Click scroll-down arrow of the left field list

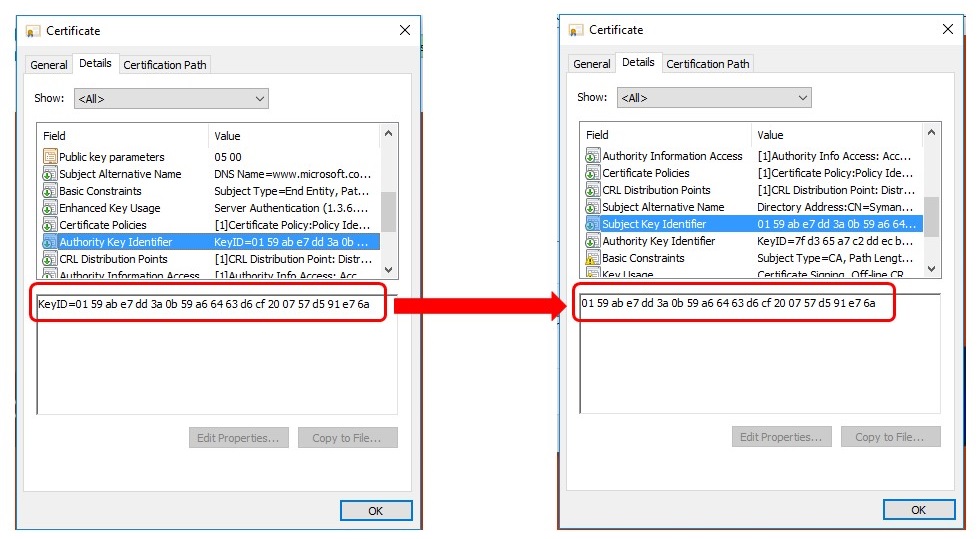389,270
